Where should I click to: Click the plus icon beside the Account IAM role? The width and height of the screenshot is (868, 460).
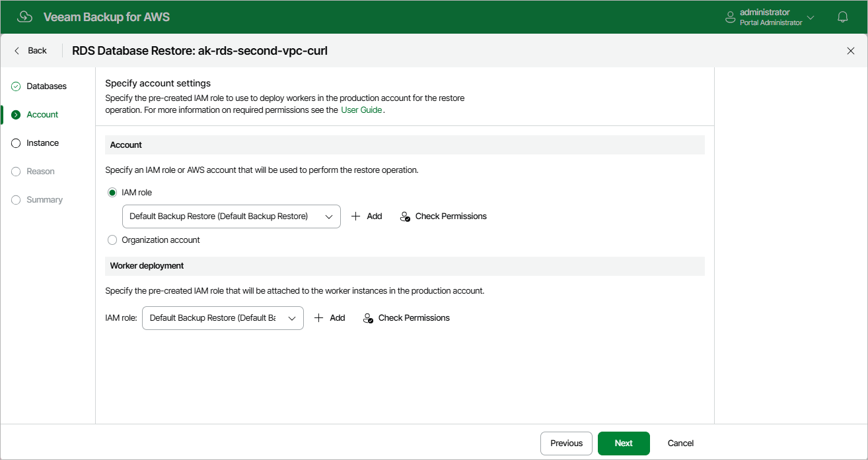pyautogui.click(x=355, y=216)
